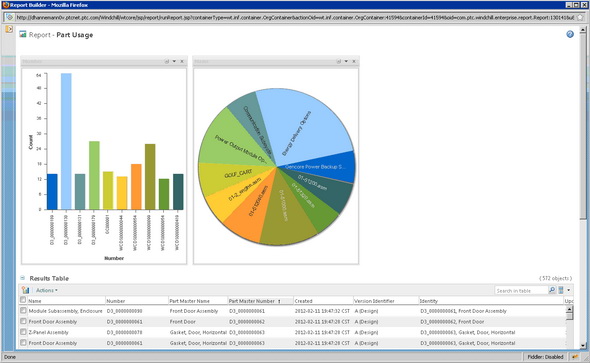
Task: Open the help icon at top right
Action: [x=570, y=34]
